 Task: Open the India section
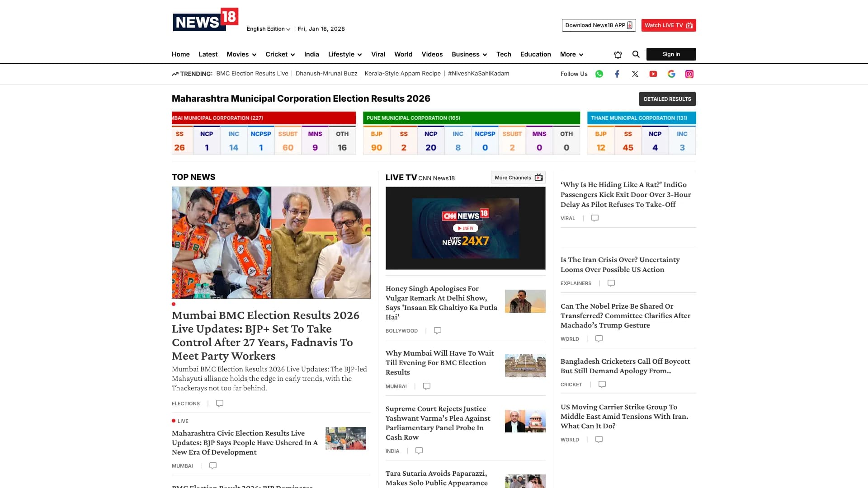pyautogui.click(x=311, y=54)
